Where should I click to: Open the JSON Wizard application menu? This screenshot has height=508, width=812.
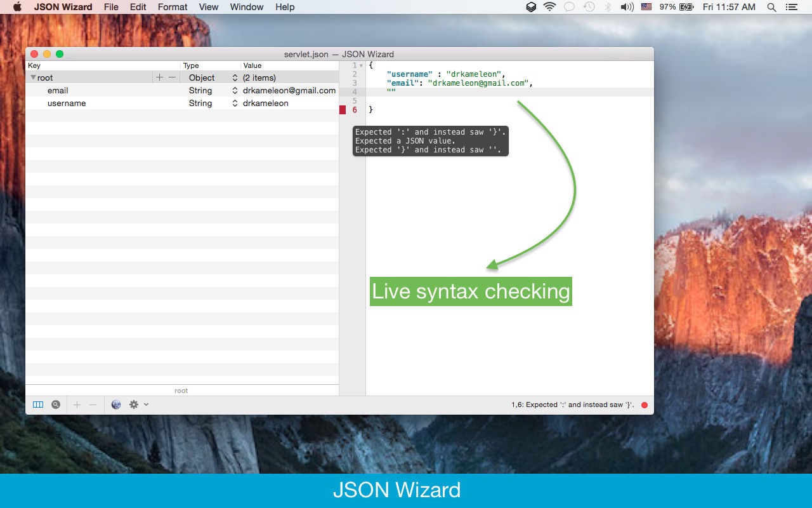coord(63,7)
